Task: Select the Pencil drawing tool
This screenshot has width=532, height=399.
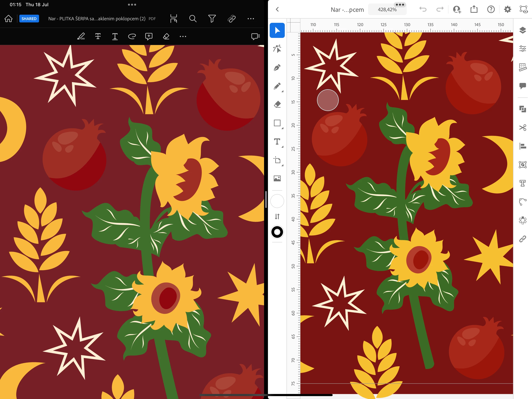Action: click(x=277, y=86)
